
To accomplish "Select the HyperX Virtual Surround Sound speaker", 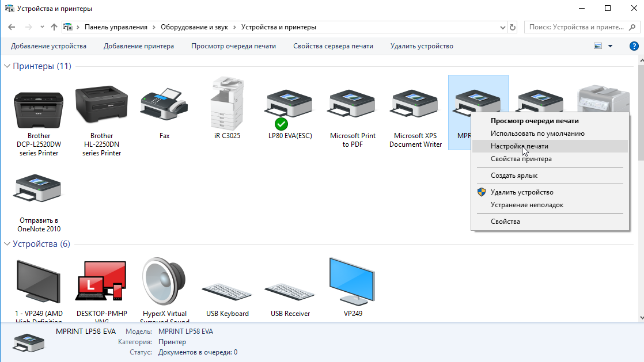I will pos(164,281).
